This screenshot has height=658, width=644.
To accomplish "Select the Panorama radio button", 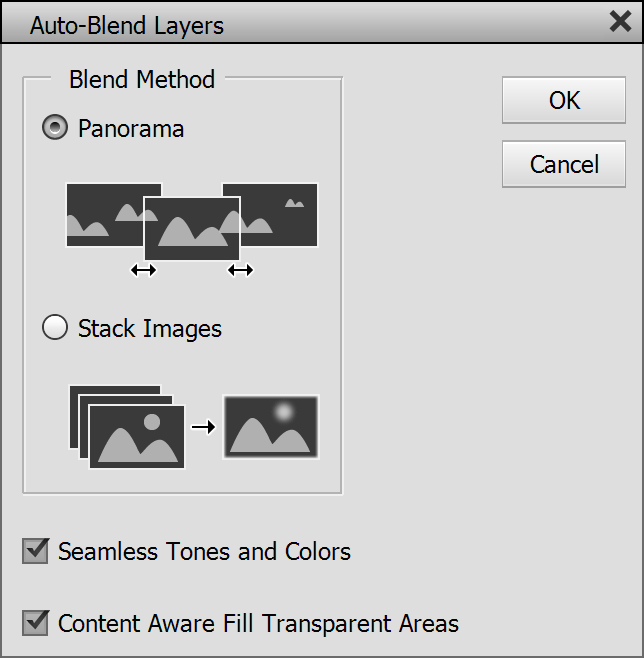I will pos(55,128).
